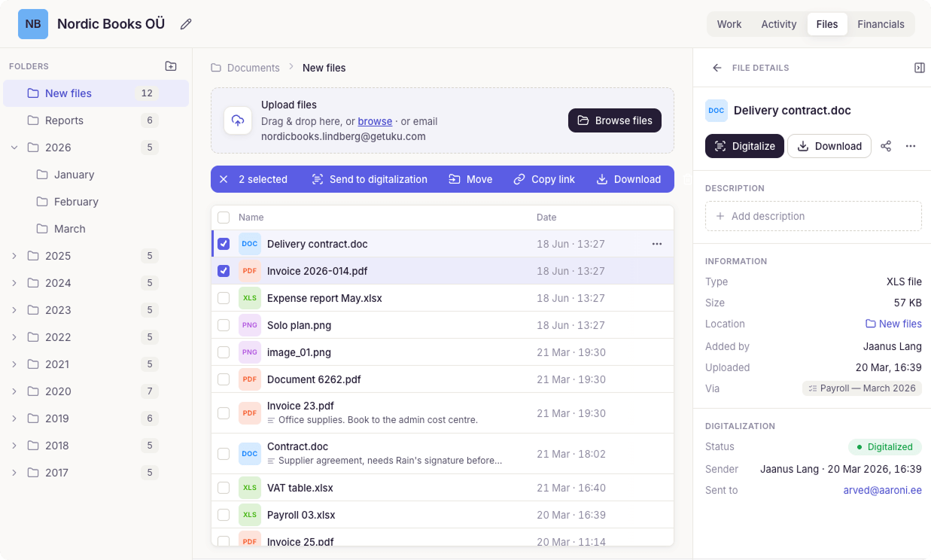Image resolution: width=931 pixels, height=560 pixels.
Task: Expand the 2021 folder
Action: point(14,364)
